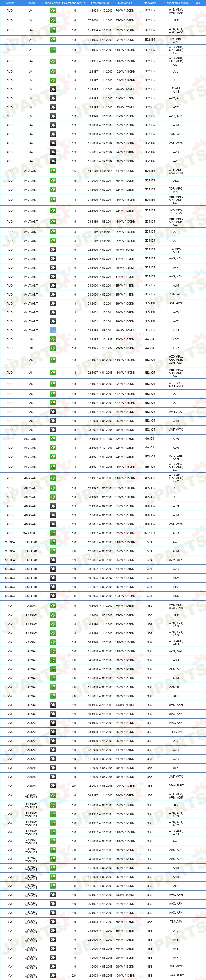Click ON diesel icon in Skoda Superb BSS row
Image resolution: width=206 pixels, height=980 pixels.
[53, 596]
